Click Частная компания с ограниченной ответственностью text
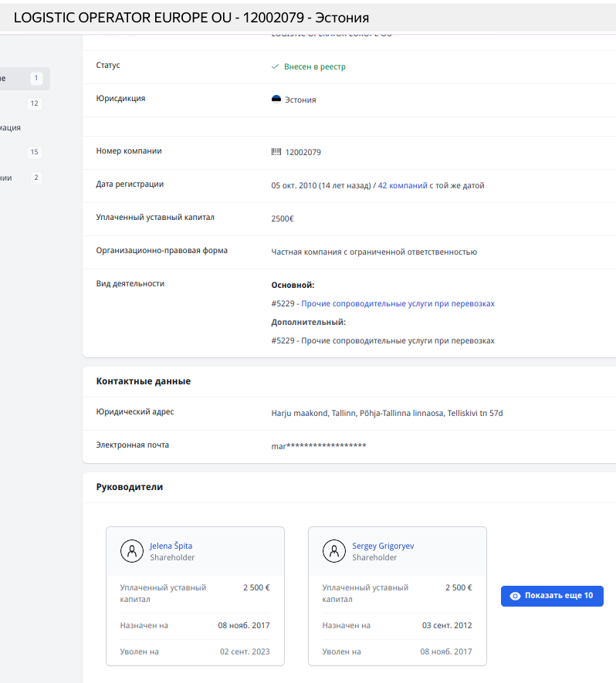Viewport: 616px width, 683px height. pyautogui.click(x=374, y=252)
